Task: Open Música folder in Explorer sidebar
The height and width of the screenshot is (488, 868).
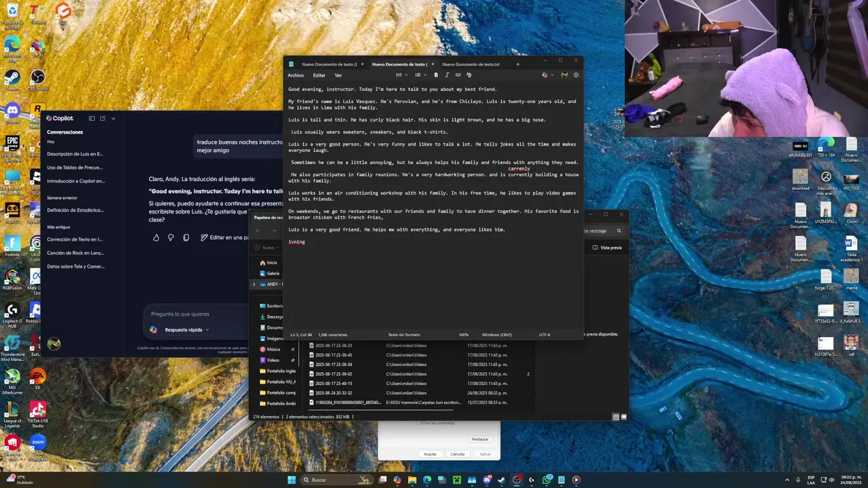Action: click(270, 349)
